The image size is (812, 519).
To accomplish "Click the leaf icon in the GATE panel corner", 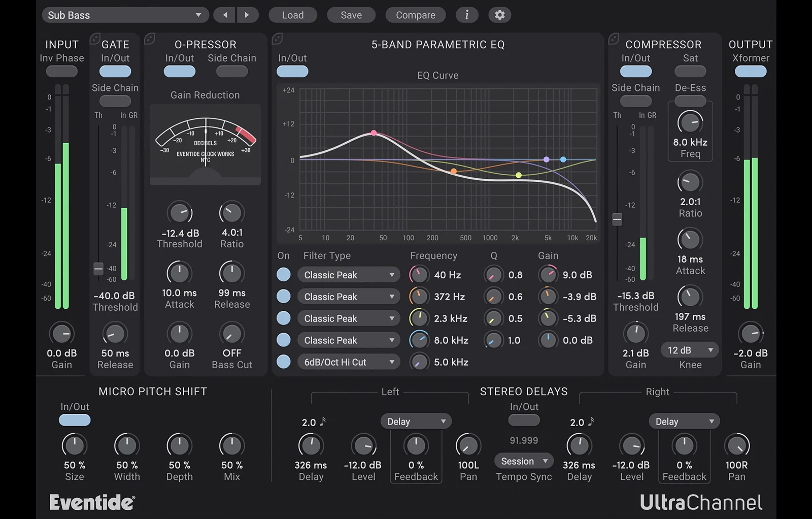I will click(94, 38).
